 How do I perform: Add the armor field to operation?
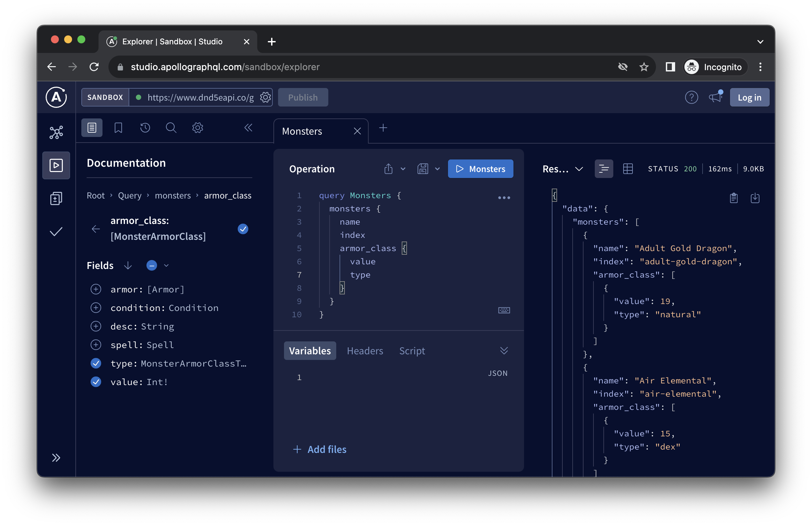96,289
